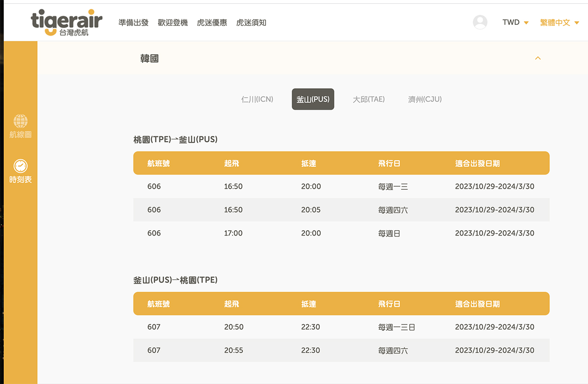
Task: Click flight 606 in the 每週四六 row
Action: (x=154, y=209)
